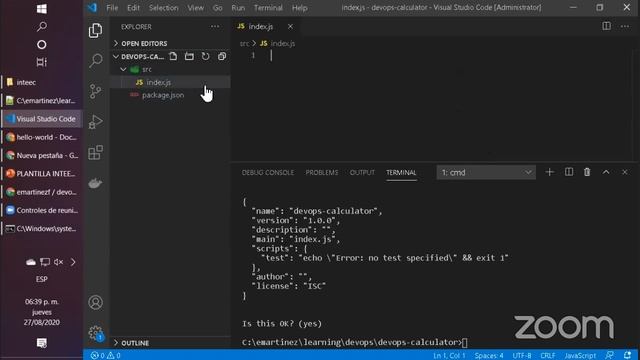Click the feedback icon in status bar

click(x=609, y=356)
